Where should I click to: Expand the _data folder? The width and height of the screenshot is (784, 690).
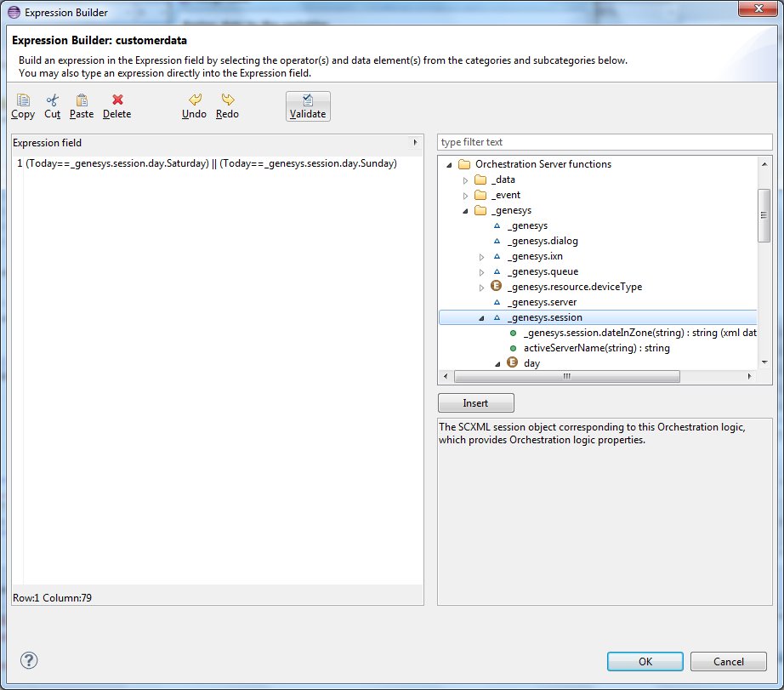pos(465,180)
